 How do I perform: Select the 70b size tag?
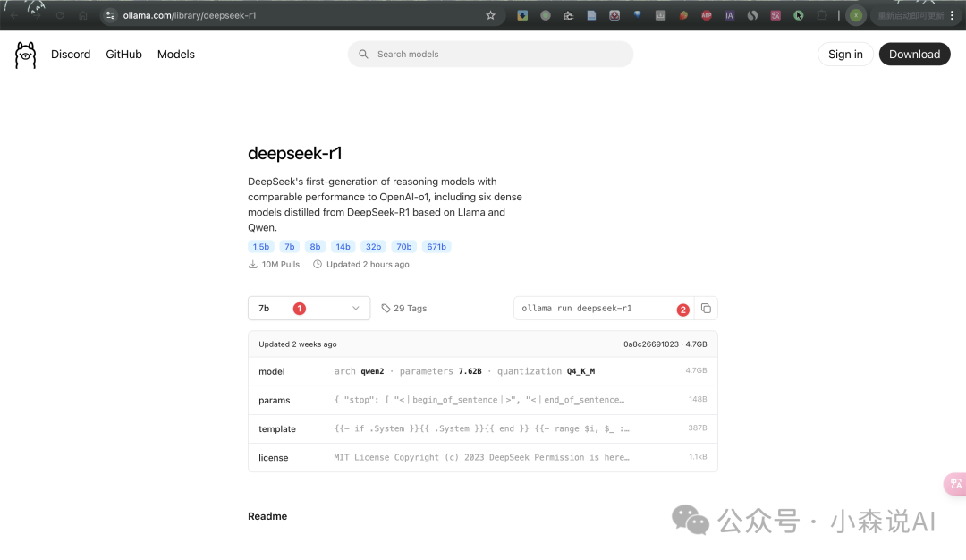pos(404,246)
